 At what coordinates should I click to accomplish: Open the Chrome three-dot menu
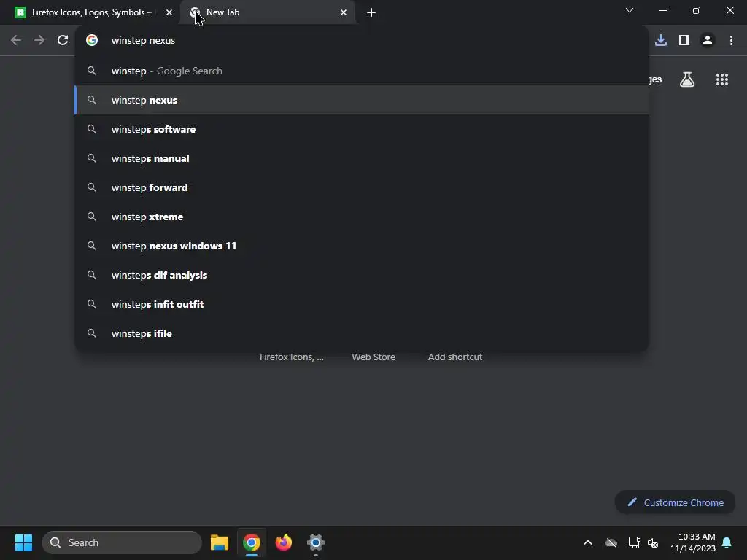(x=731, y=41)
